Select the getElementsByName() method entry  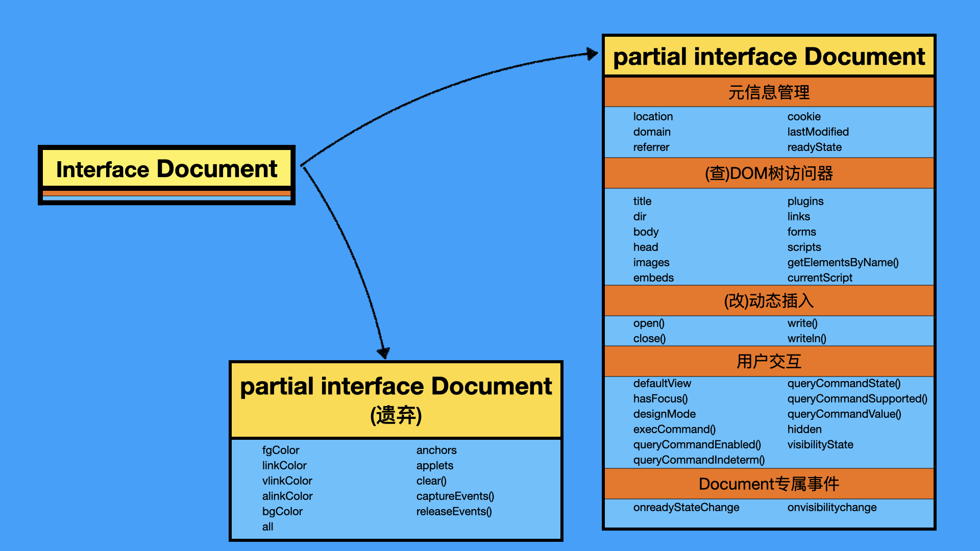(x=843, y=262)
